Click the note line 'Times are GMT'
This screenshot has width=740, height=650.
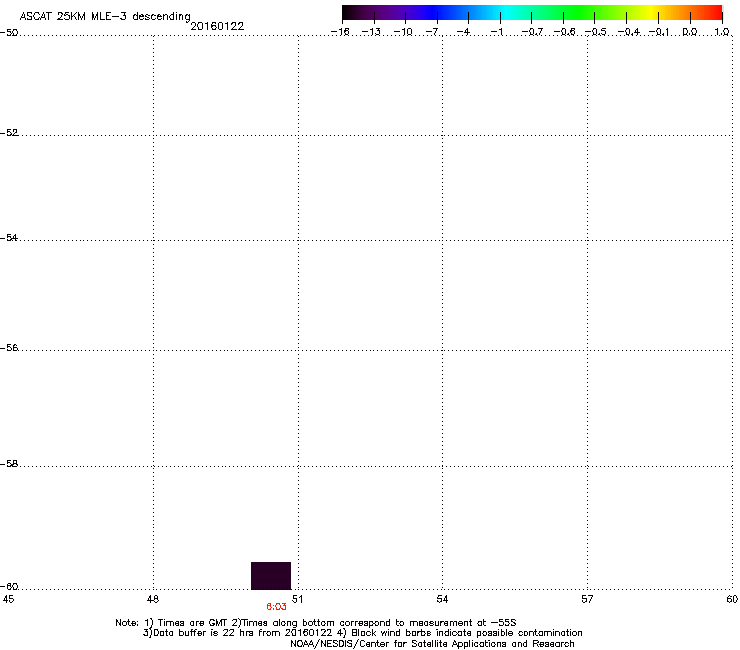point(193,623)
